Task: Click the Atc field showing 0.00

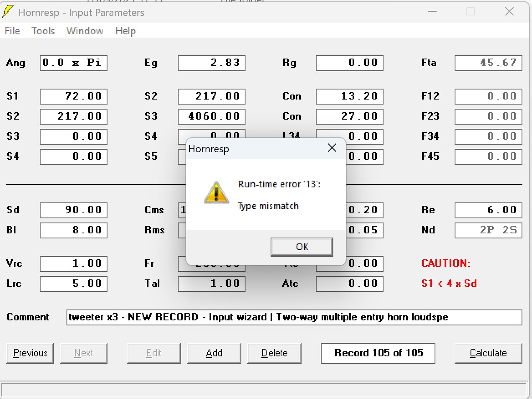Action: point(350,284)
